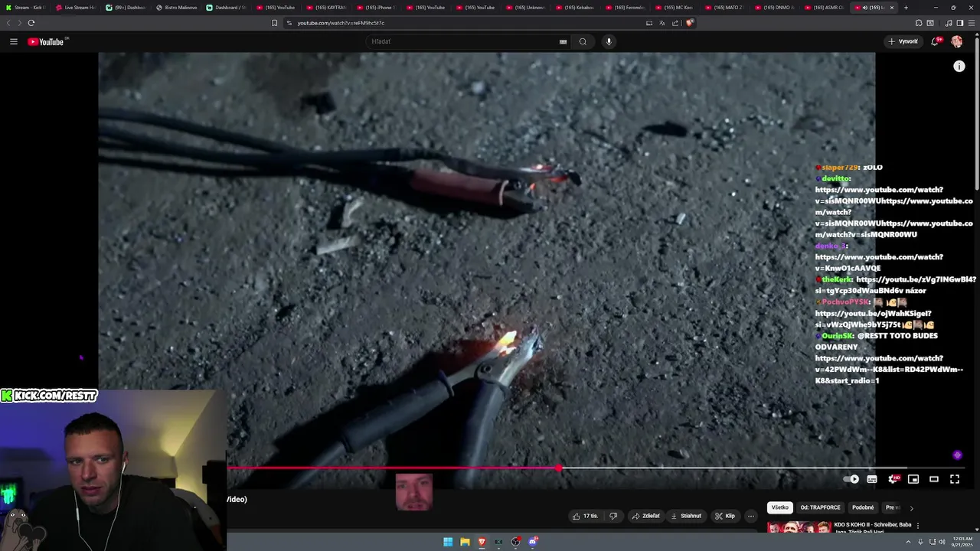Open KDO S KOHO II recommended thumbnail
This screenshot has height=551, width=980.
[x=799, y=527]
